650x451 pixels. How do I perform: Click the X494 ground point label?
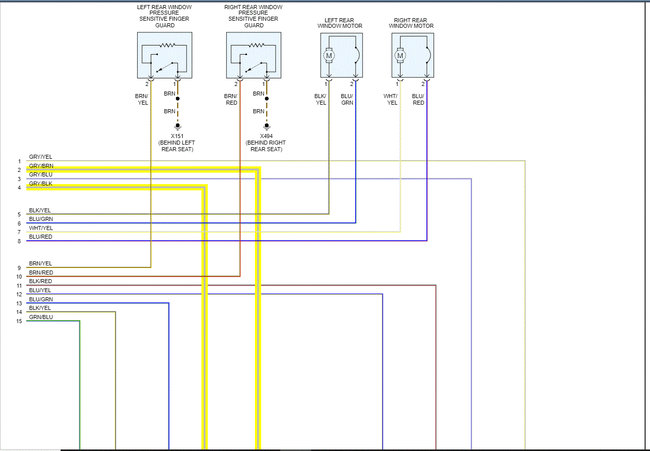pos(266,136)
